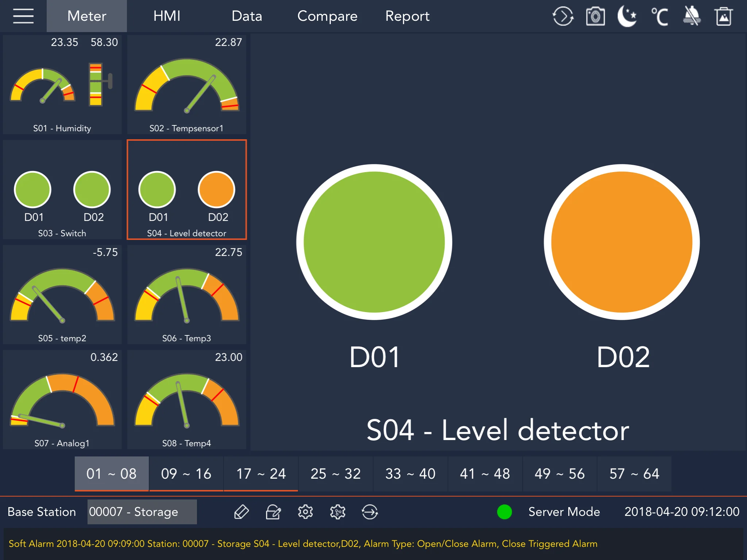Image resolution: width=747 pixels, height=560 pixels.
Task: Switch the Celsius temperature unit
Action: click(x=659, y=16)
